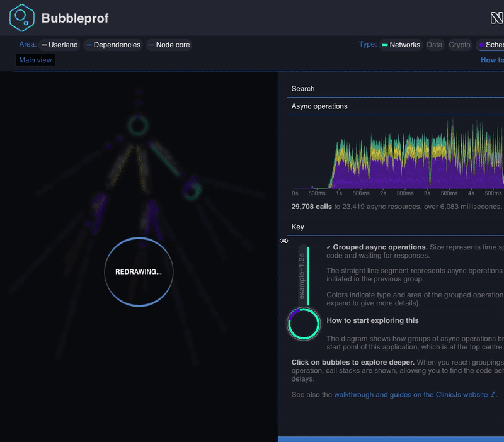Toggle the Userland area filter
Viewport: 504px width, 442px height.
click(60, 45)
